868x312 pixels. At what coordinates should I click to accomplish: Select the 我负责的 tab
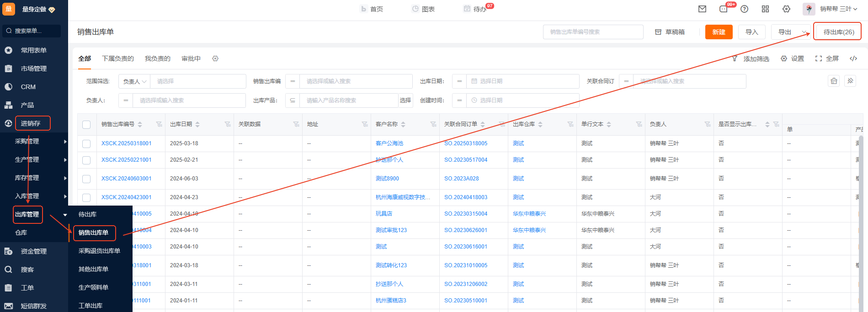pos(158,58)
